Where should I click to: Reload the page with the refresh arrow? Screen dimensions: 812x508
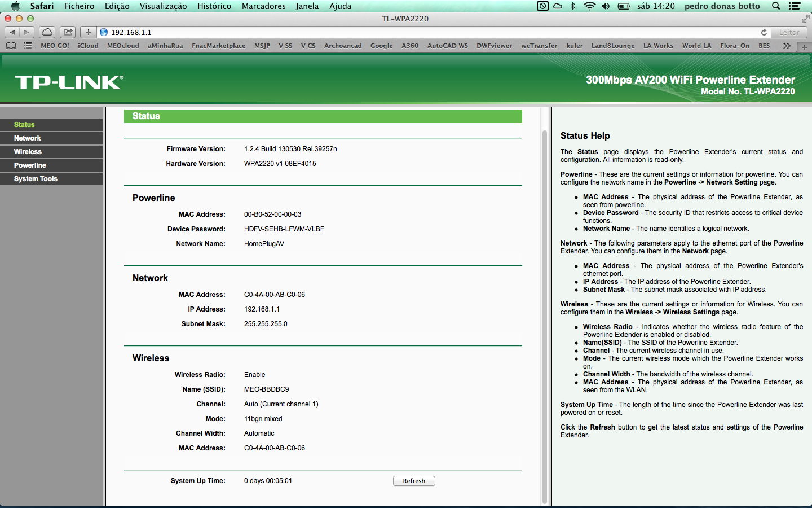[764, 32]
